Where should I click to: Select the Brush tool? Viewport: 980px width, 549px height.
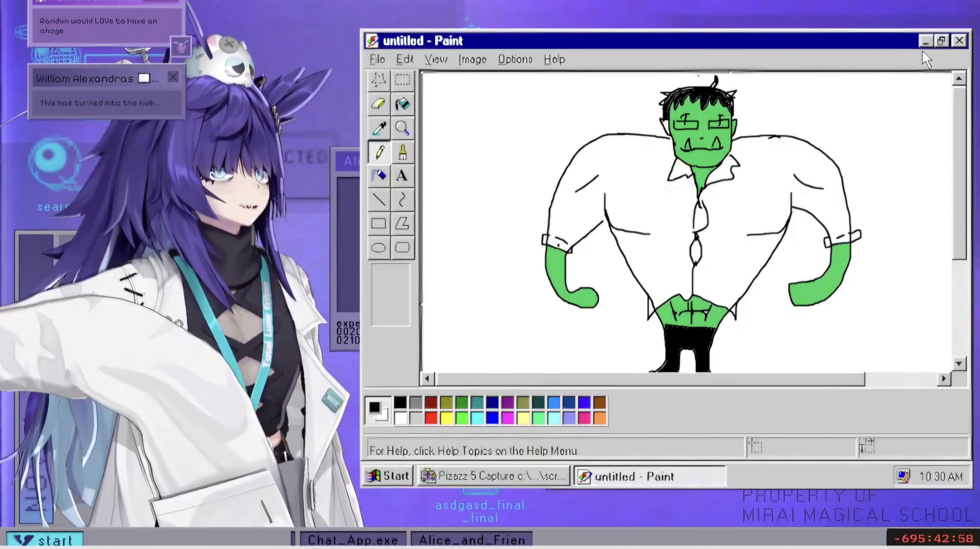[x=402, y=152]
